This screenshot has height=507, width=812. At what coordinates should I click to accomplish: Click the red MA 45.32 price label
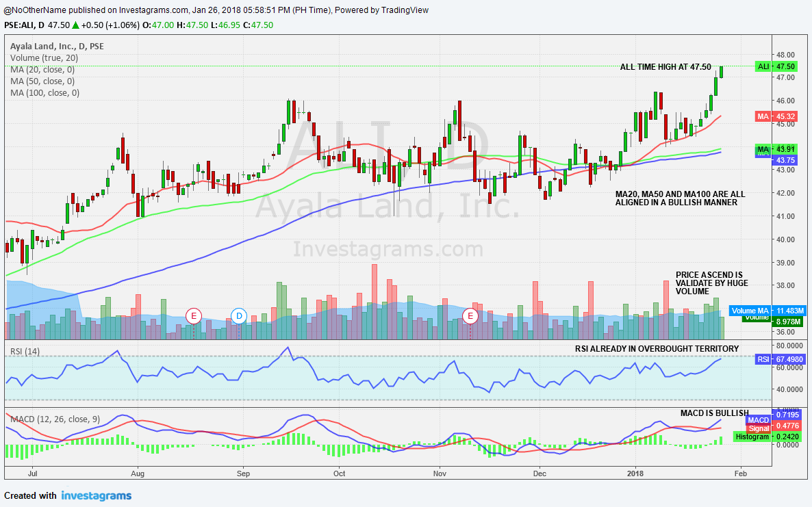tap(776, 116)
